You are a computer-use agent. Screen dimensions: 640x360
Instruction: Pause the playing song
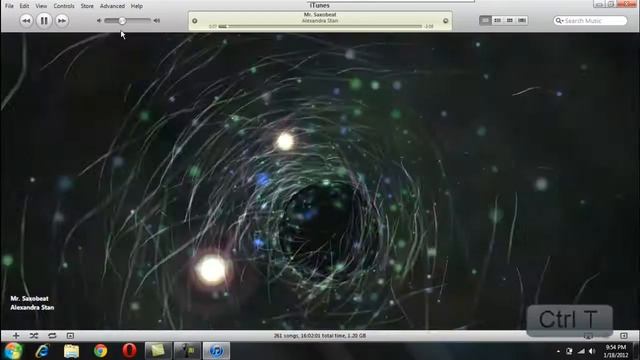coord(44,20)
